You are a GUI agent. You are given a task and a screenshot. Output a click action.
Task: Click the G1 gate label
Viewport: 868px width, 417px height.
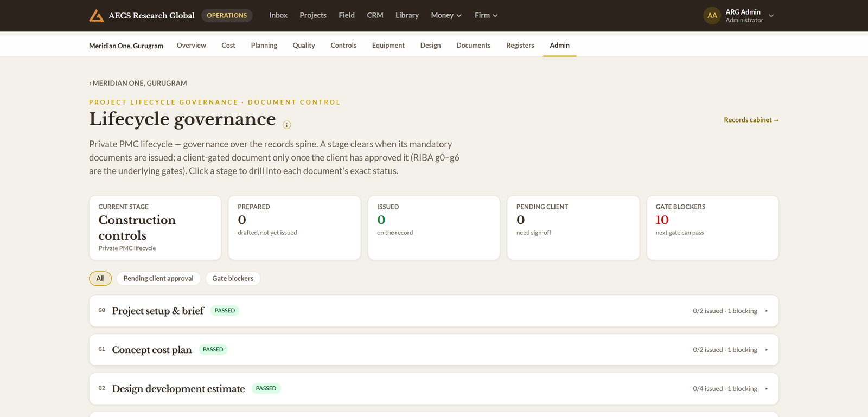(x=102, y=349)
